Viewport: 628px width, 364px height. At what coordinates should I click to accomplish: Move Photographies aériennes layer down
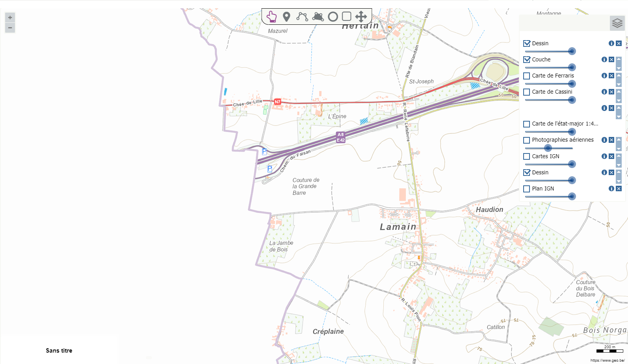point(619,148)
